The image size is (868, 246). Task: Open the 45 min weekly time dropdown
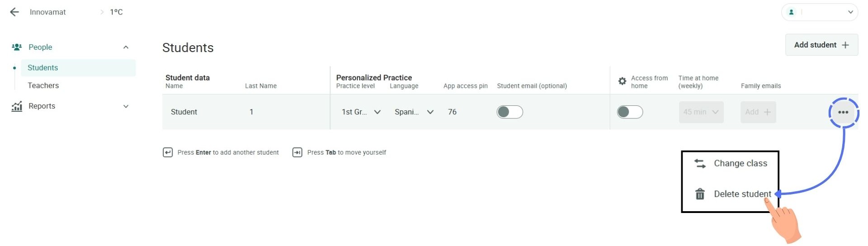pos(701,112)
